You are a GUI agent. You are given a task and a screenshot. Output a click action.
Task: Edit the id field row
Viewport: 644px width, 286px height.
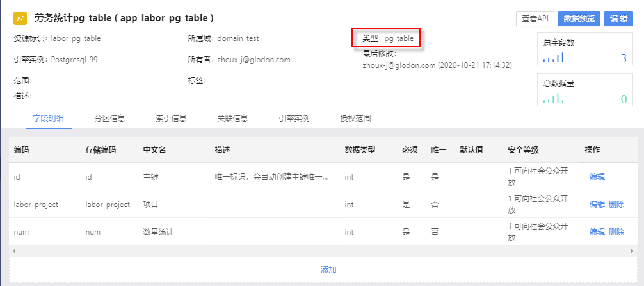click(597, 177)
